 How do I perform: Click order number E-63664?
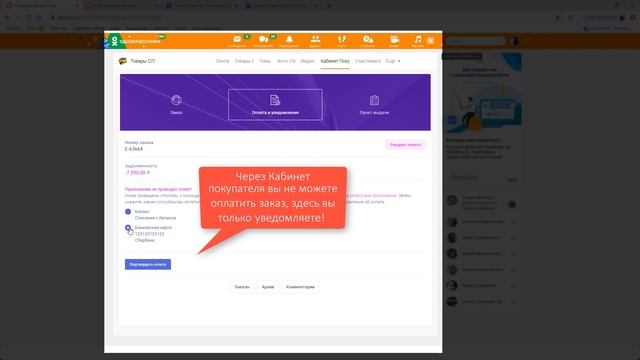click(x=134, y=149)
